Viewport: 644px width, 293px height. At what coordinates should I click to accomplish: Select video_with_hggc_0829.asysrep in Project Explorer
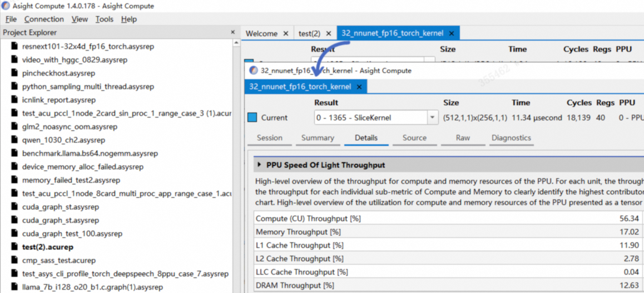point(75,60)
